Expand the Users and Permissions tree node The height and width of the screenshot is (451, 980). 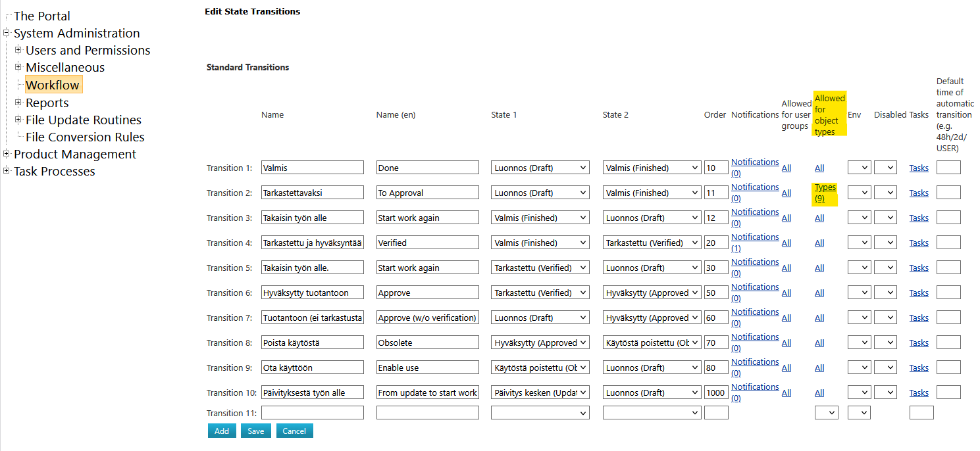coord(18,50)
